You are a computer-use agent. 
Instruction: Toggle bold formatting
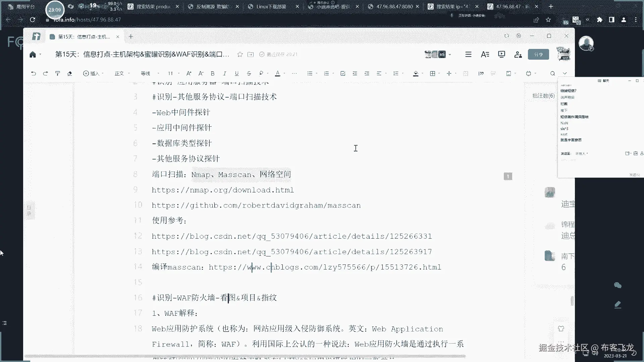212,73
